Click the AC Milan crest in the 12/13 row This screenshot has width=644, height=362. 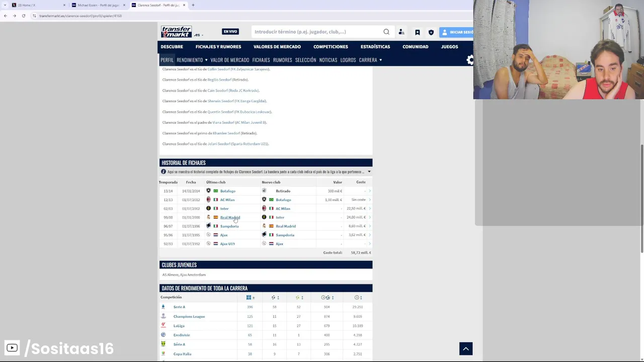[208, 200]
